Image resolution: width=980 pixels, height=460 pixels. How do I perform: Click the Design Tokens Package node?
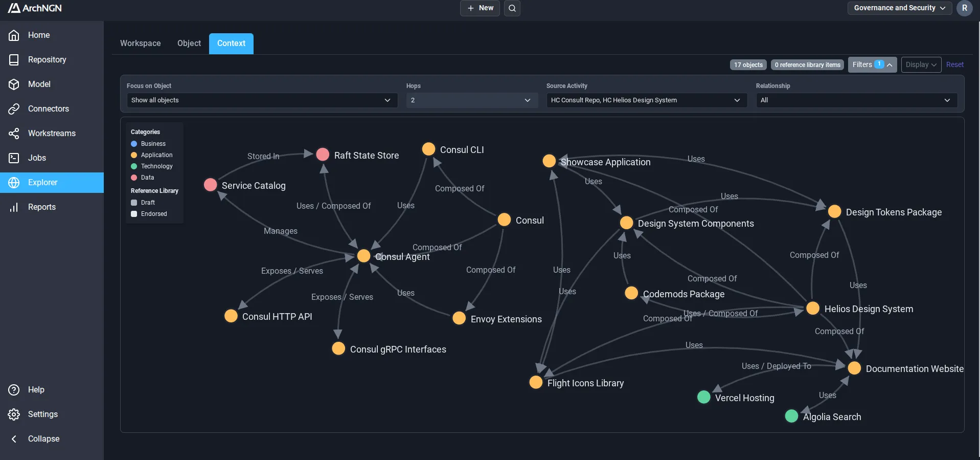tap(834, 211)
